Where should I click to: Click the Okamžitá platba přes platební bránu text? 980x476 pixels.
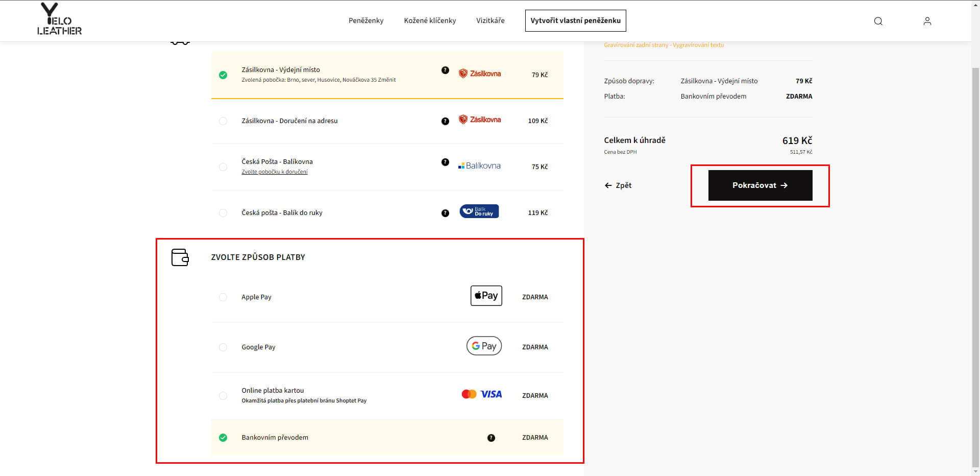(x=304, y=400)
